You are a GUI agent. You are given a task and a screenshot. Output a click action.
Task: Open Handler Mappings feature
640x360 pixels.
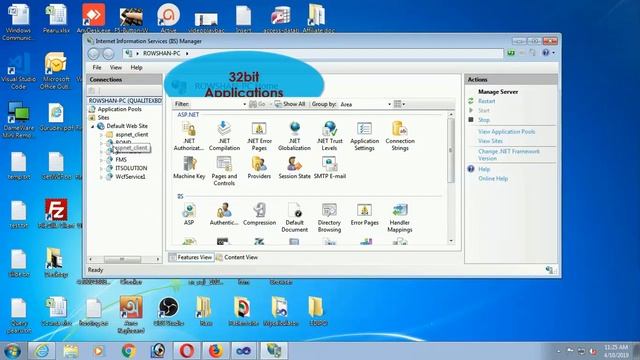coord(400,218)
